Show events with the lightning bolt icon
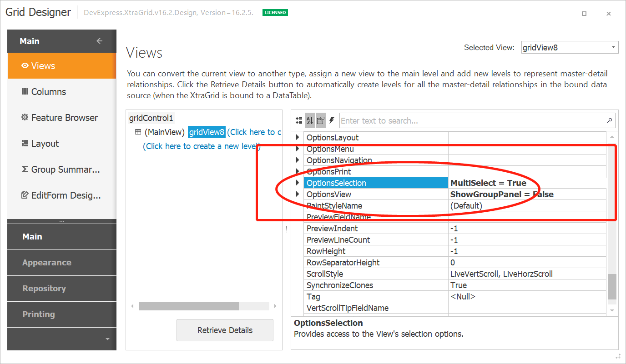Screen dimensions: 626x364 coord(332,120)
